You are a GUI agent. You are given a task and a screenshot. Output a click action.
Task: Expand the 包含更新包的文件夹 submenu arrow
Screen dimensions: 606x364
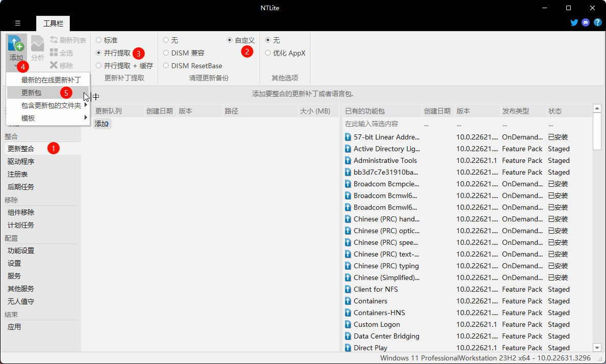pos(86,105)
